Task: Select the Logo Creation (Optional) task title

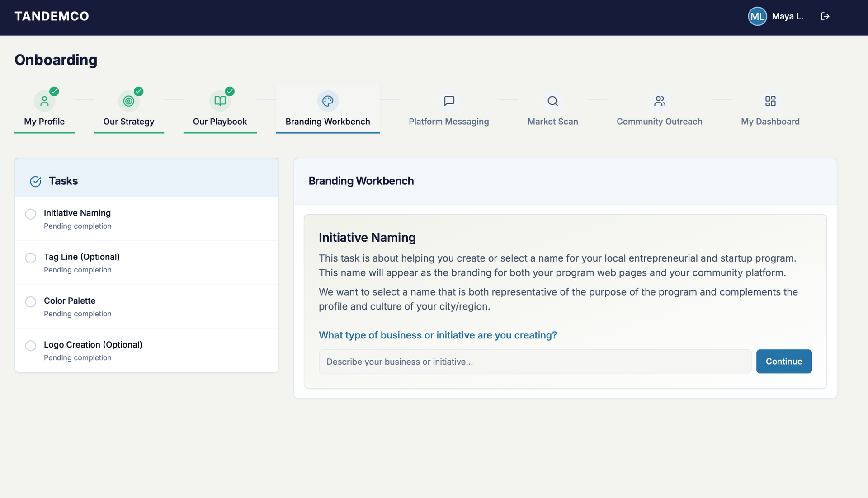Action: click(93, 344)
